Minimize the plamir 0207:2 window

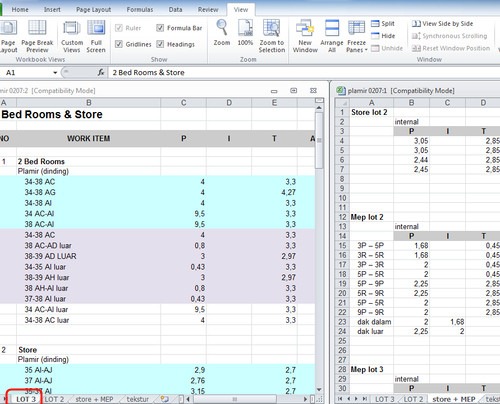click(x=274, y=91)
